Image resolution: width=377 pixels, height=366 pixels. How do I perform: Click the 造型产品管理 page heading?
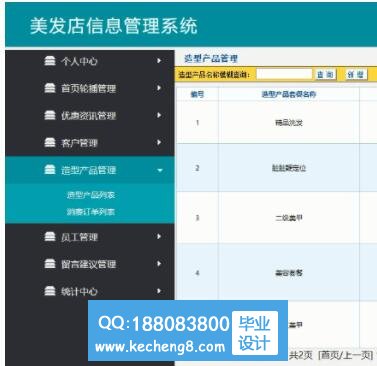pyautogui.click(x=211, y=59)
